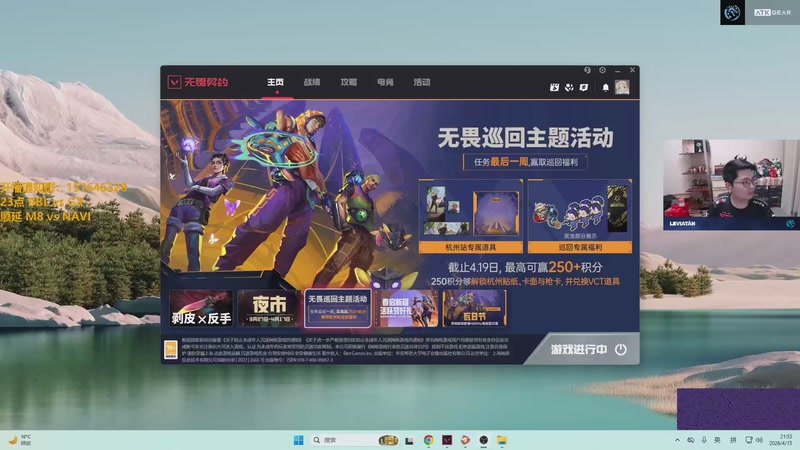Click the 无畏契约 logo in launcher header
The width and height of the screenshot is (800, 450).
point(197,82)
